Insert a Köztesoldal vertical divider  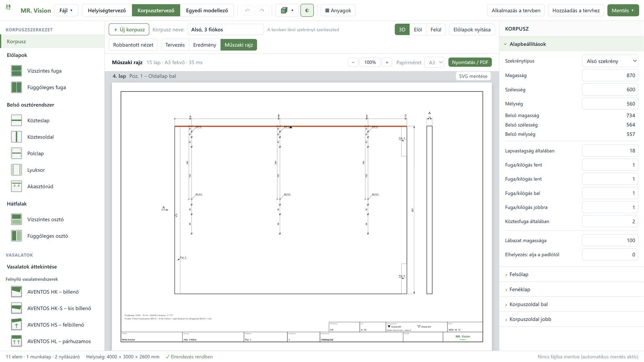tap(52, 137)
